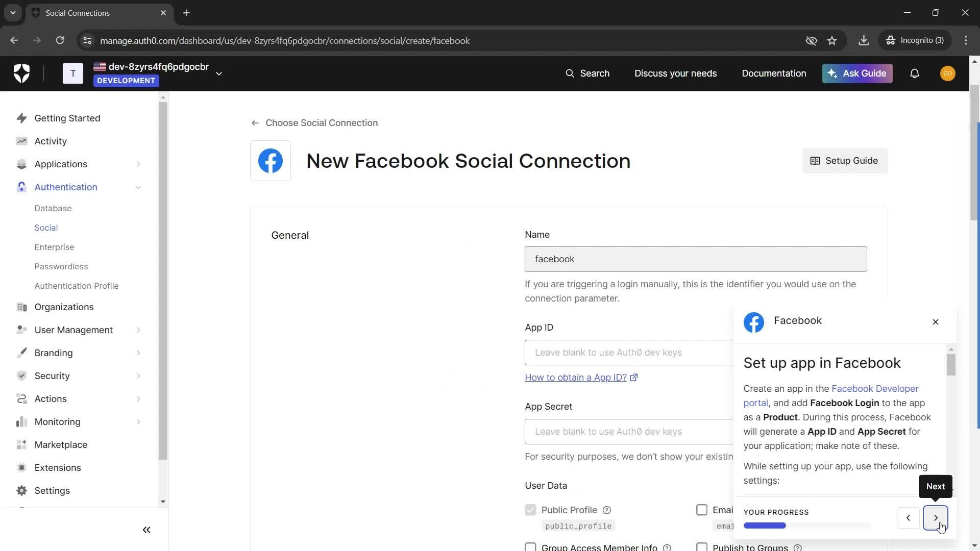Screen dimensions: 980x551
Task: Open Discuss your needs link
Action: (x=675, y=73)
